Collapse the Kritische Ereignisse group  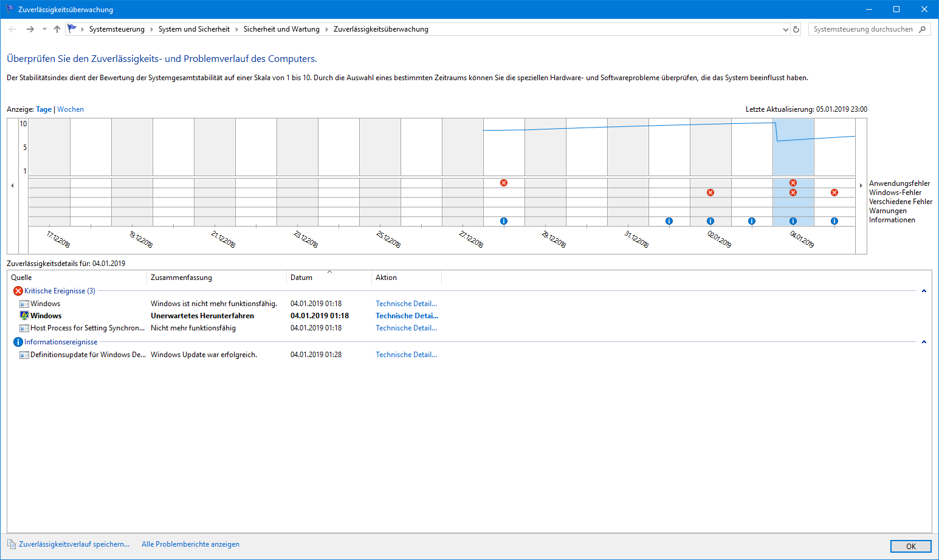924,291
